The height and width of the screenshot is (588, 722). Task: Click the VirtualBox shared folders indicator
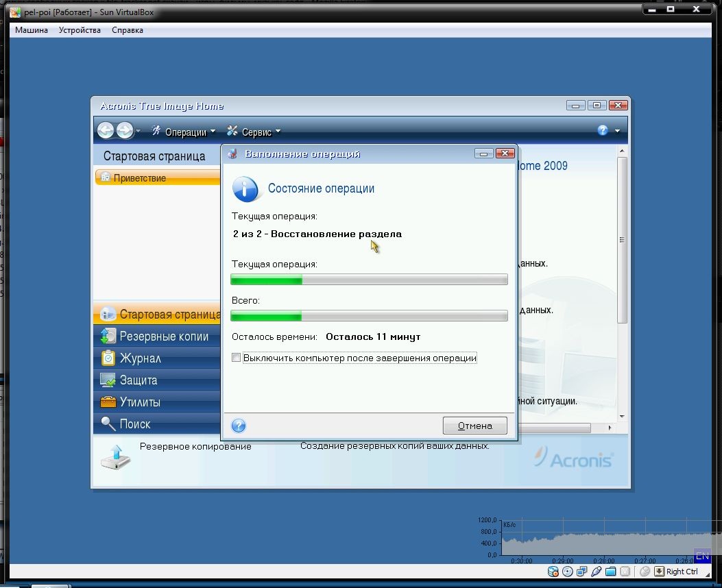pos(610,572)
